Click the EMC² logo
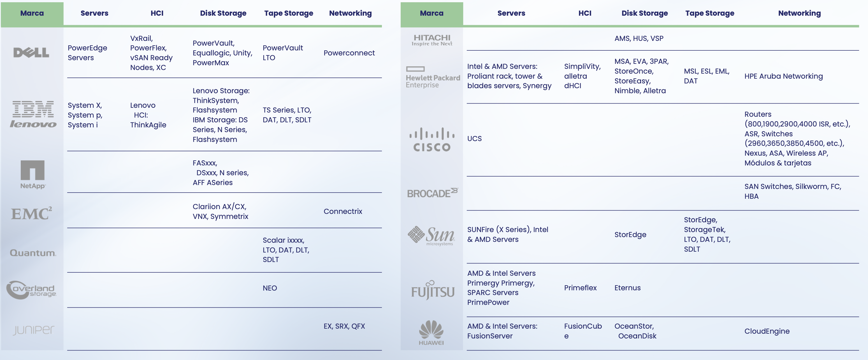The image size is (868, 360). click(x=31, y=214)
